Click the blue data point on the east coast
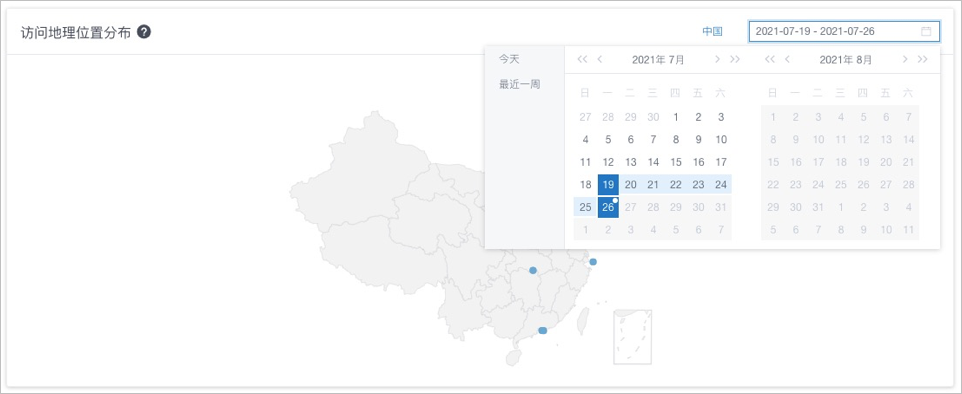The width and height of the screenshot is (962, 394). 593,262
